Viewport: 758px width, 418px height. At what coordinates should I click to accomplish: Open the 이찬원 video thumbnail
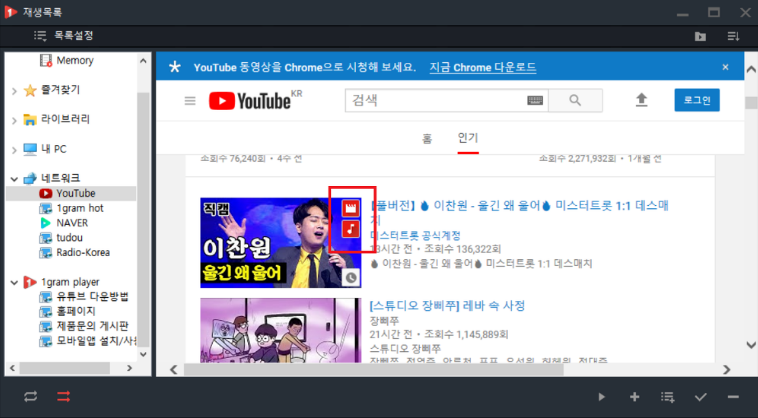click(x=281, y=243)
